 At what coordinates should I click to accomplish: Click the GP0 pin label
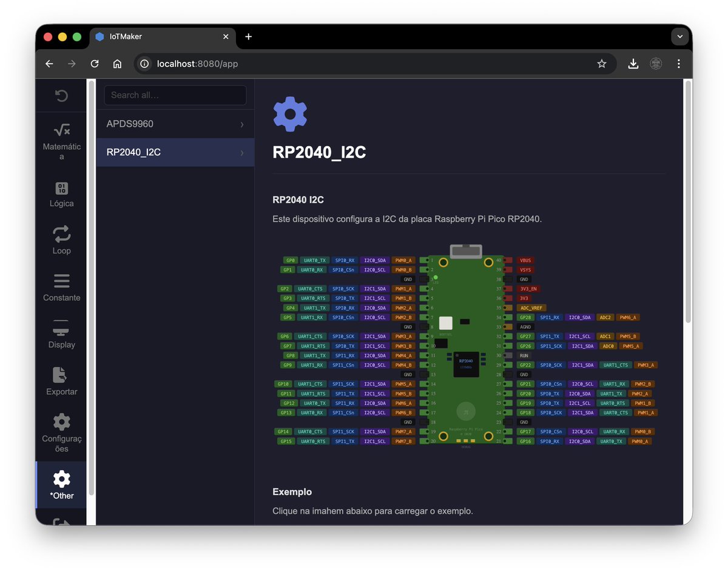click(289, 260)
